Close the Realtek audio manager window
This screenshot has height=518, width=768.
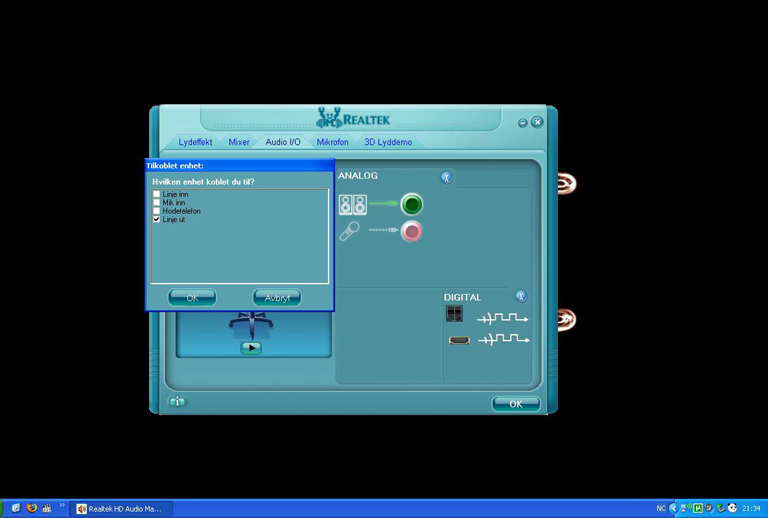537,122
